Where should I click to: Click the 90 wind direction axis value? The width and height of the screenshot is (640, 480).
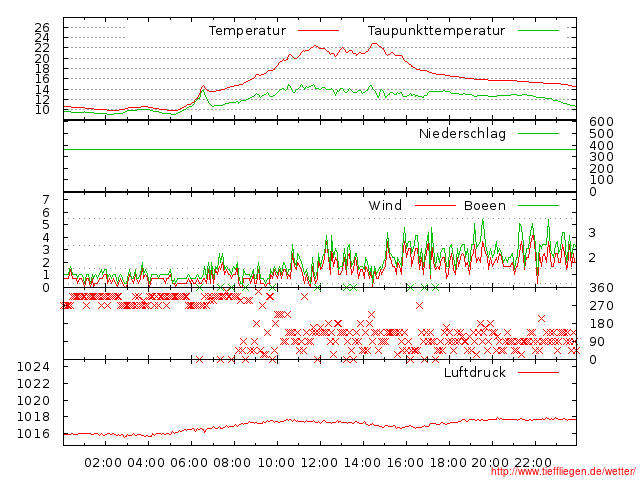(x=597, y=342)
